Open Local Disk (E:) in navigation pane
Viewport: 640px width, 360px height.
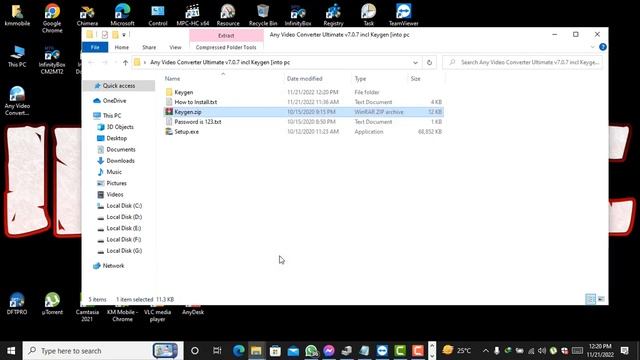click(x=124, y=228)
